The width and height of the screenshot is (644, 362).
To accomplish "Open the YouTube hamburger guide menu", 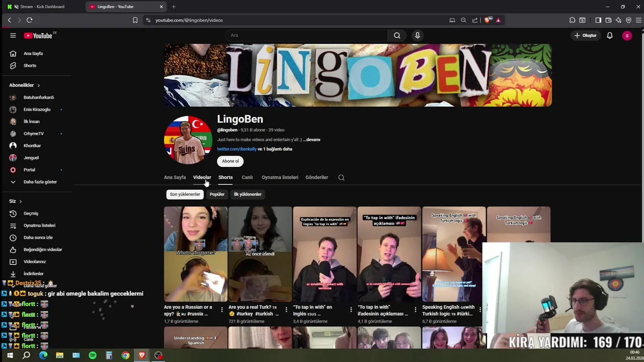I will pyautogui.click(x=13, y=35).
